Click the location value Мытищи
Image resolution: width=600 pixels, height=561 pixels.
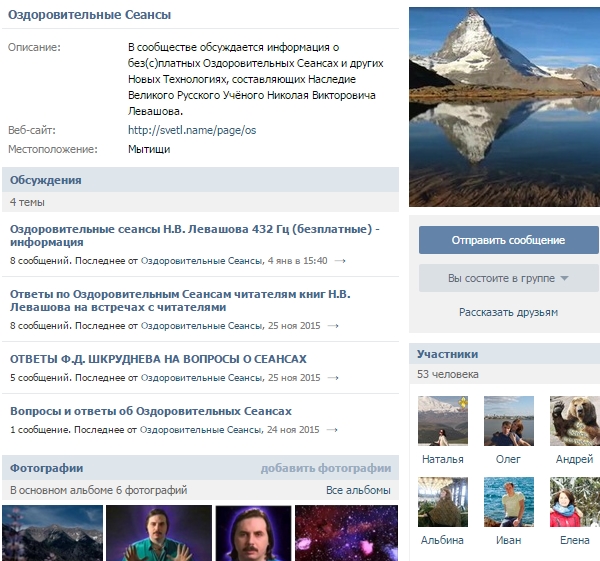point(149,149)
